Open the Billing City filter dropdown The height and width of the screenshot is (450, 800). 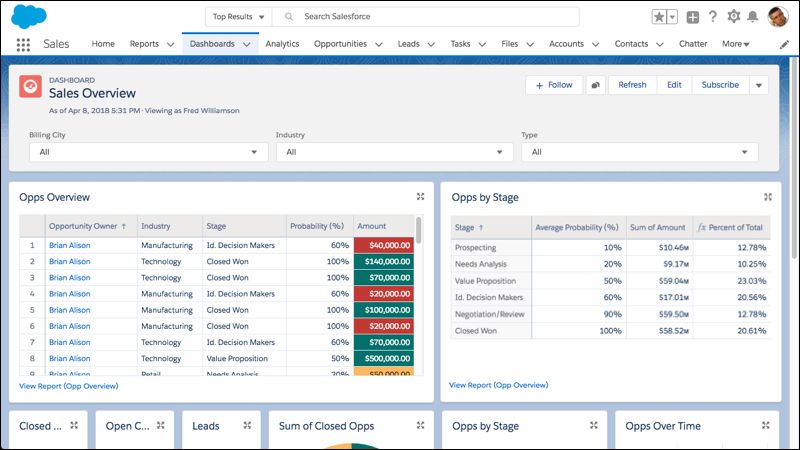pos(148,152)
